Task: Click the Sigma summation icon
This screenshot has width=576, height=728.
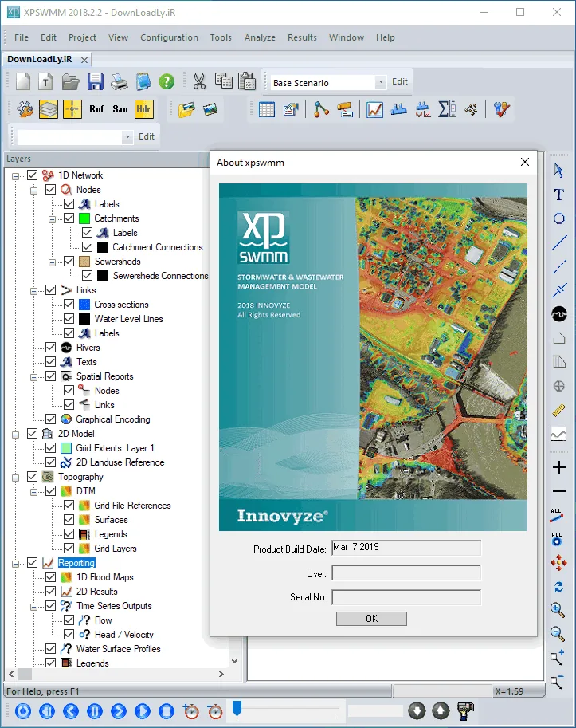Action: 447,109
